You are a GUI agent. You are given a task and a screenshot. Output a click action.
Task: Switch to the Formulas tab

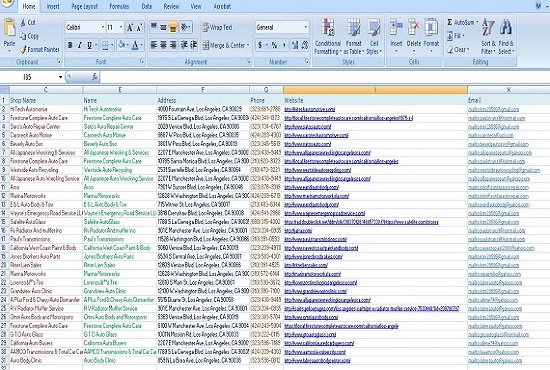pos(119,6)
